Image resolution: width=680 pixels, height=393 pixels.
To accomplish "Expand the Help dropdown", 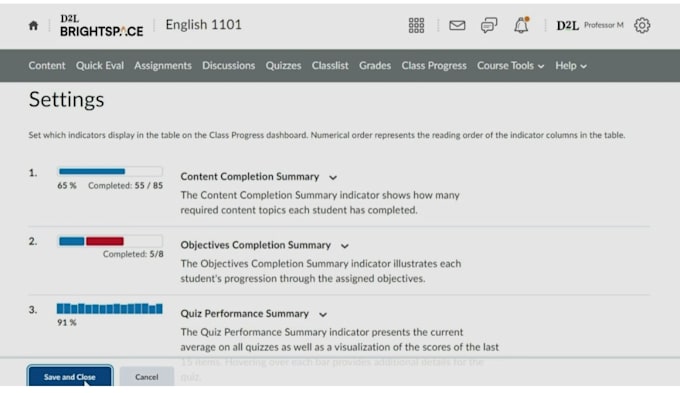I will (571, 66).
